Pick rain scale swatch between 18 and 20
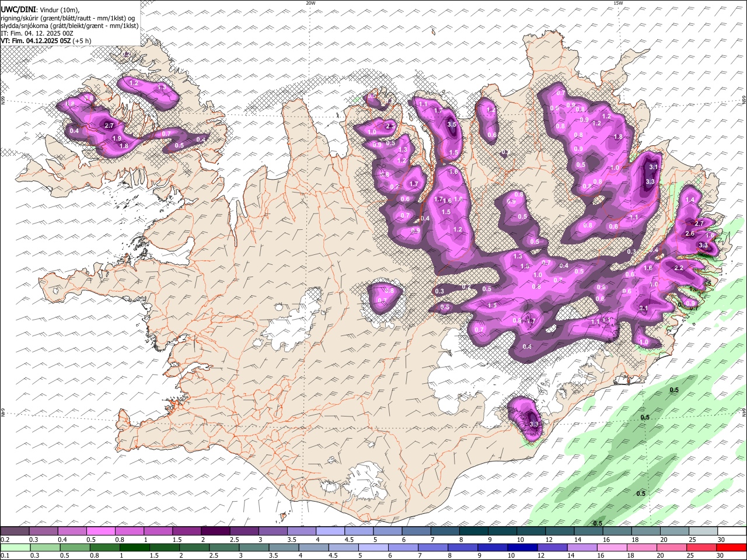747x560 pixels. (641, 547)
